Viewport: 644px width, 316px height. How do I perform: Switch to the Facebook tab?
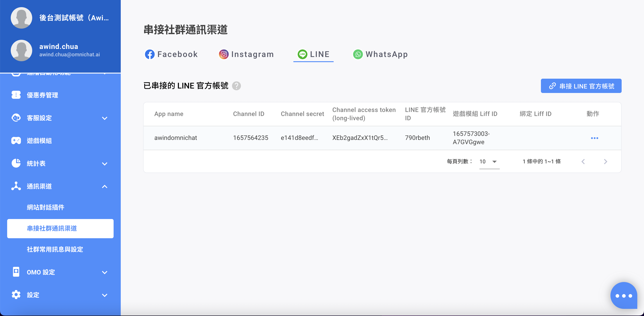point(172,54)
